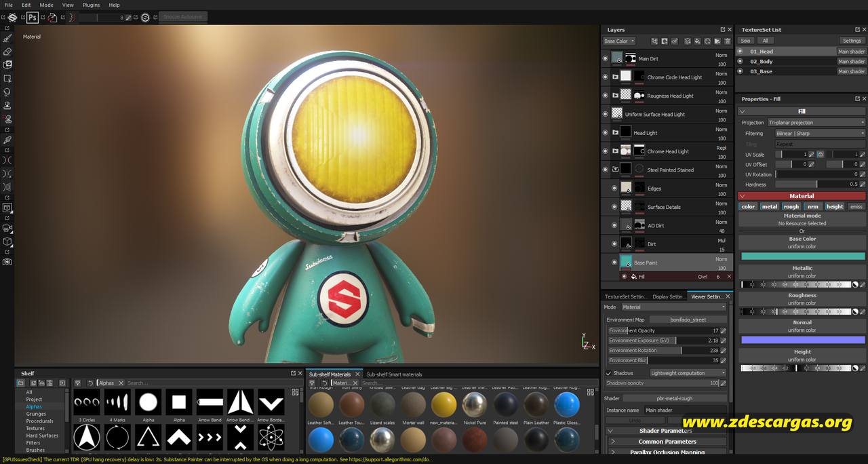
Task: Hide the Main Dirt layer
Action: coord(606,59)
